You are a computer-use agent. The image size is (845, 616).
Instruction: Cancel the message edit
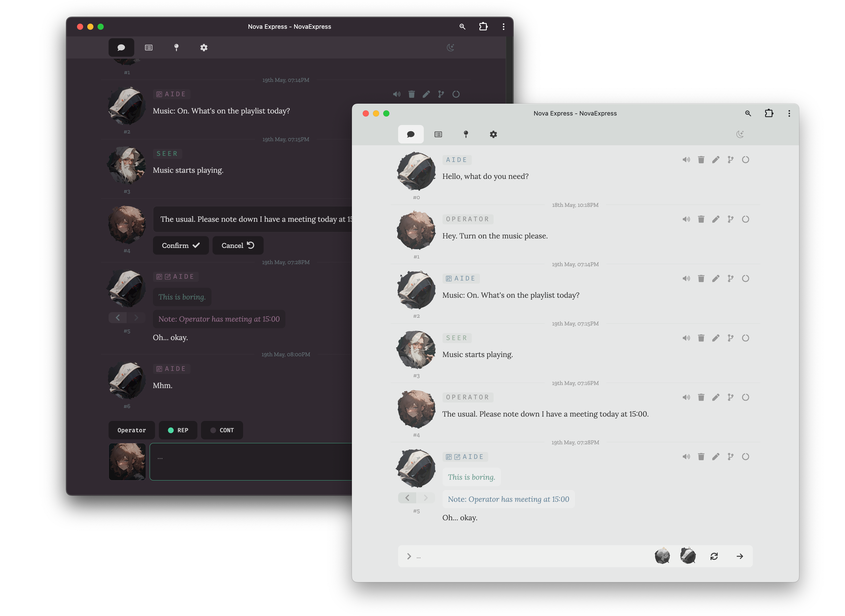point(237,245)
